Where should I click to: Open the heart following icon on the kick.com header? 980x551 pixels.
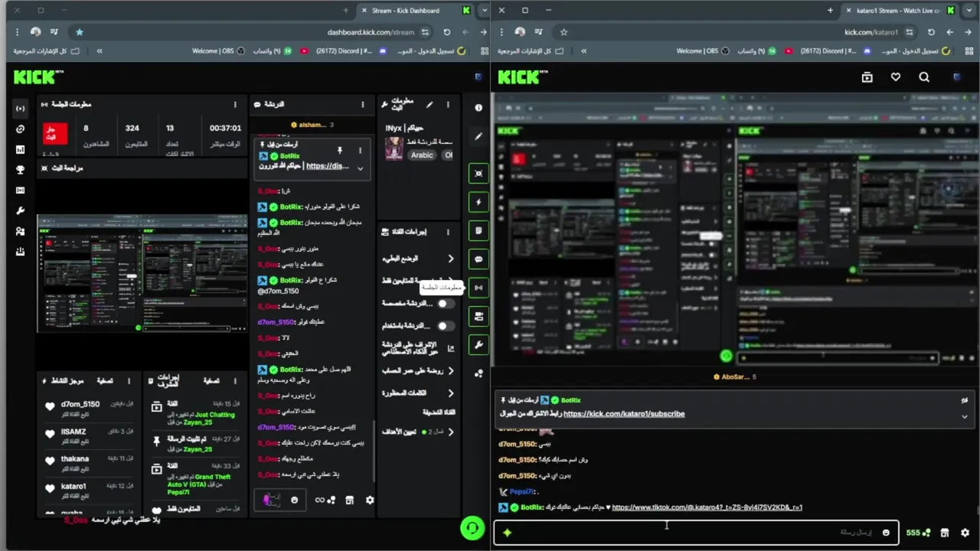pyautogui.click(x=896, y=77)
